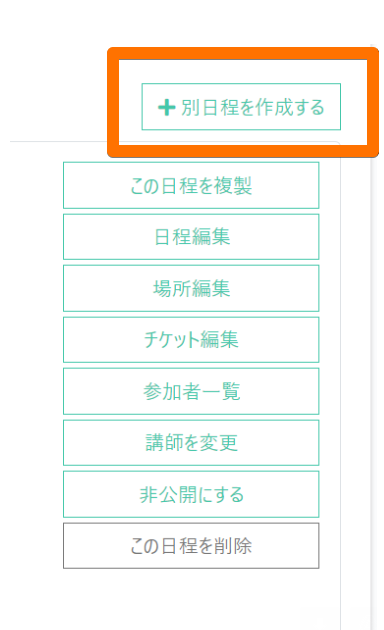
Task: Choose the チケット編集 option
Action: click(191, 340)
